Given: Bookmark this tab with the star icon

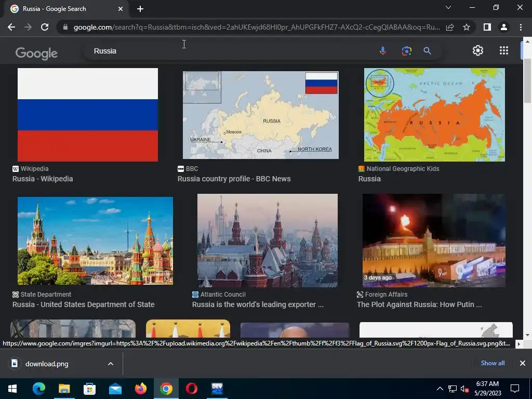Looking at the screenshot, I should click(467, 27).
